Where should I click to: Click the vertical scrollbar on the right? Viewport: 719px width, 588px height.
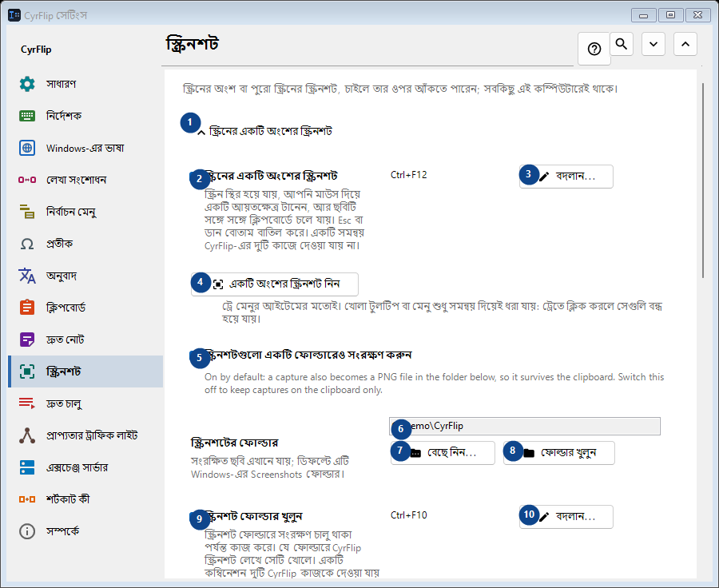[703, 181]
